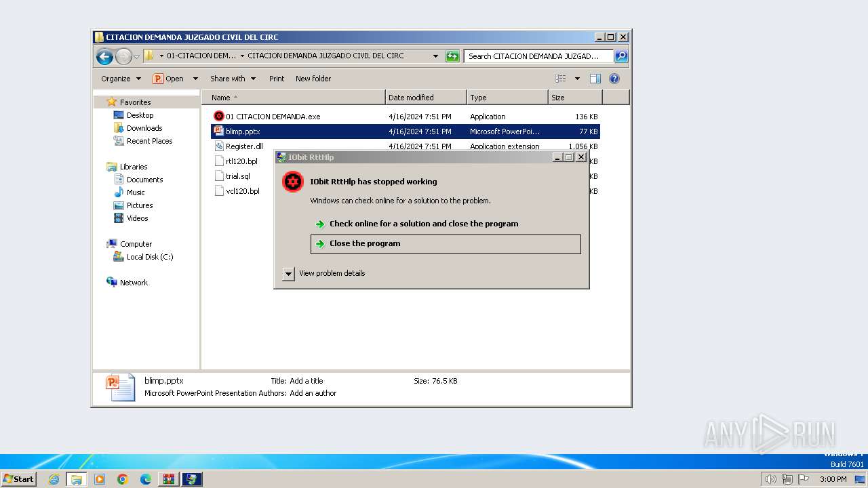Click the blimp.pptx thumbnail in details pane
This screenshot has height=488, width=868.
(120, 388)
